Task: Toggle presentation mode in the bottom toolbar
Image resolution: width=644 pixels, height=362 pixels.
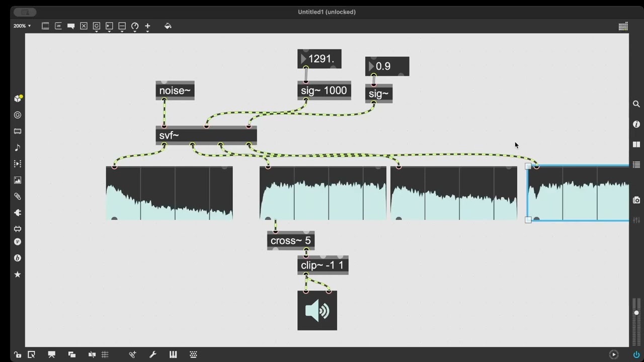Action: click(51, 354)
